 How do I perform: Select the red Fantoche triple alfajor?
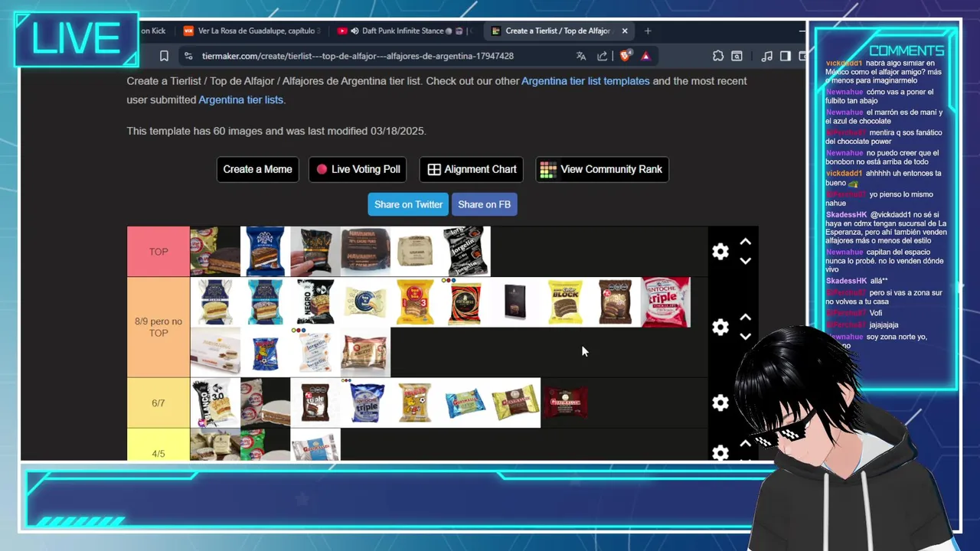coord(666,302)
